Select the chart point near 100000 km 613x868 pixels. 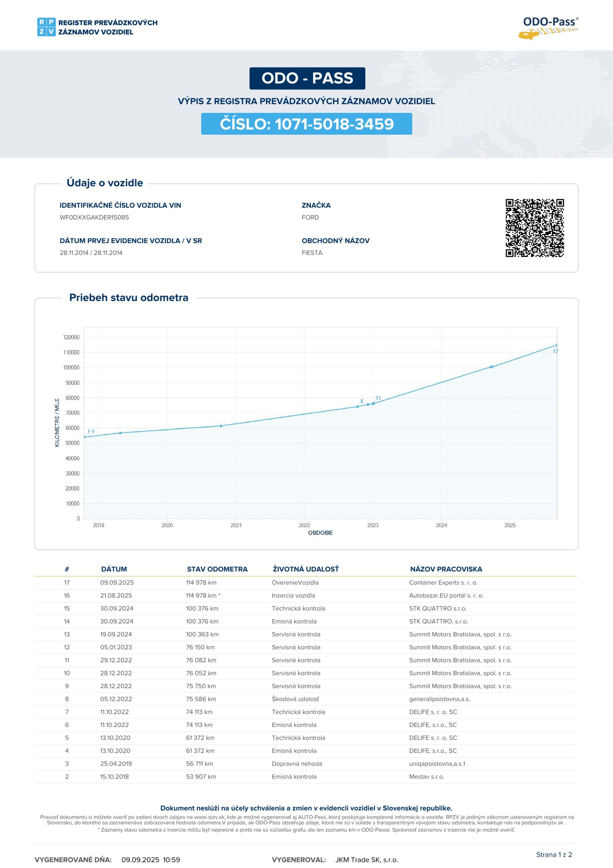point(491,367)
